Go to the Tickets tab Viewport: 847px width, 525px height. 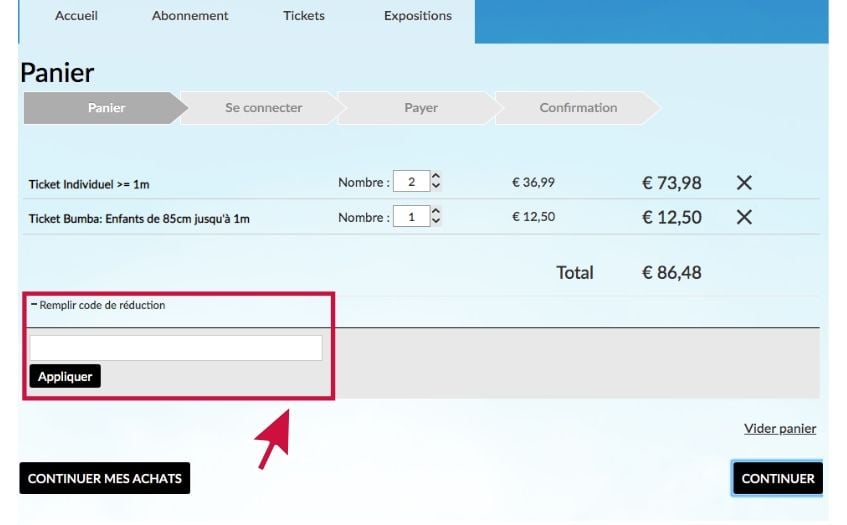tap(304, 16)
